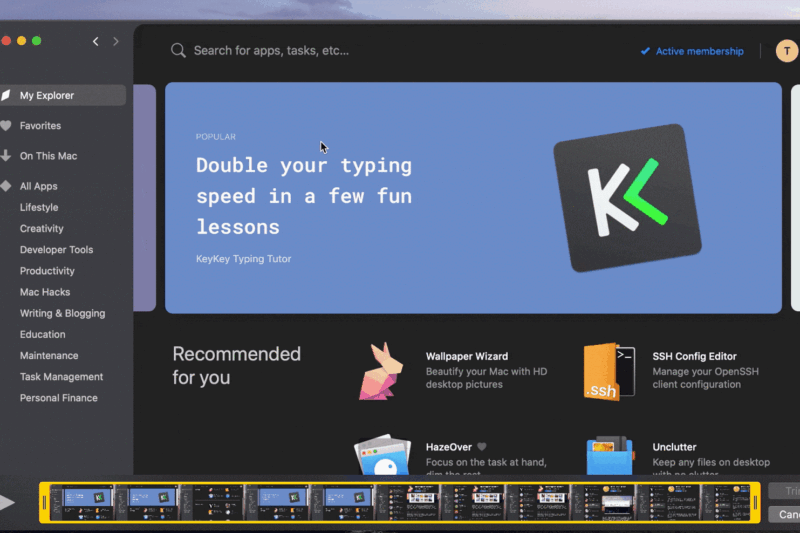Open the user profile avatar T
The width and height of the screenshot is (800, 533).
click(786, 51)
